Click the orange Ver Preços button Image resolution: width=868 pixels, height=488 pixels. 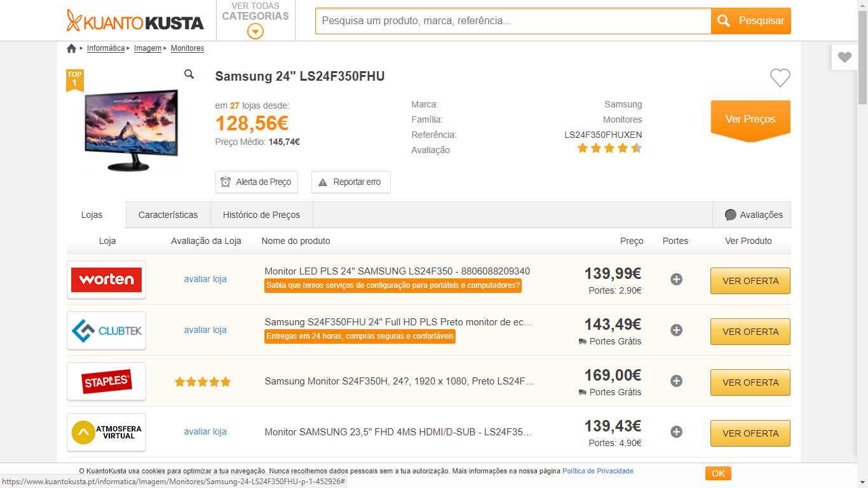(750, 119)
